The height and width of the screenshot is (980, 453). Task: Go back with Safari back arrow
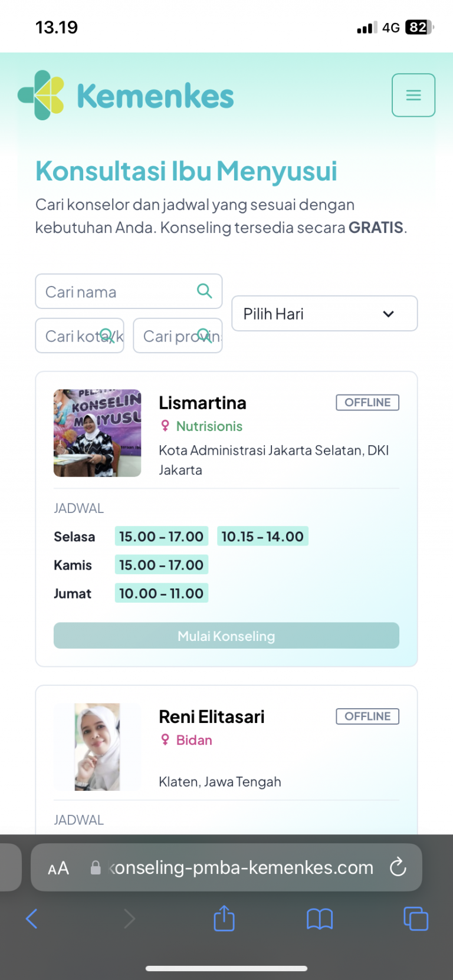point(32,919)
